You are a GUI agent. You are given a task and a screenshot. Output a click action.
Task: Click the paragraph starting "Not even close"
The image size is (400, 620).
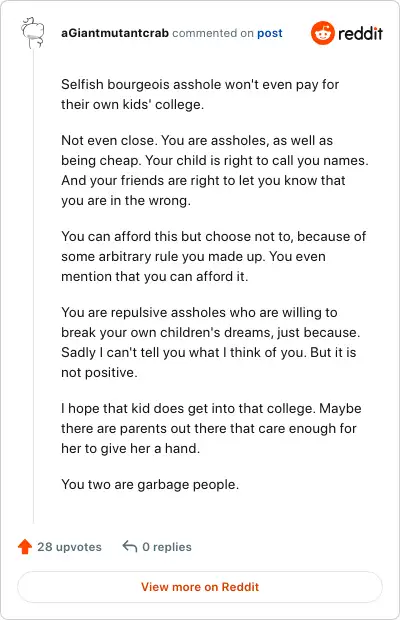215,170
